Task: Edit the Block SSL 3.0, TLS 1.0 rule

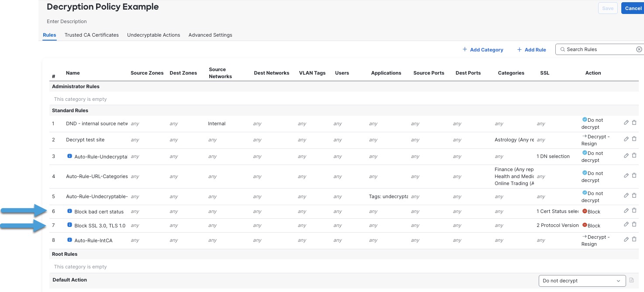Action: pyautogui.click(x=626, y=224)
